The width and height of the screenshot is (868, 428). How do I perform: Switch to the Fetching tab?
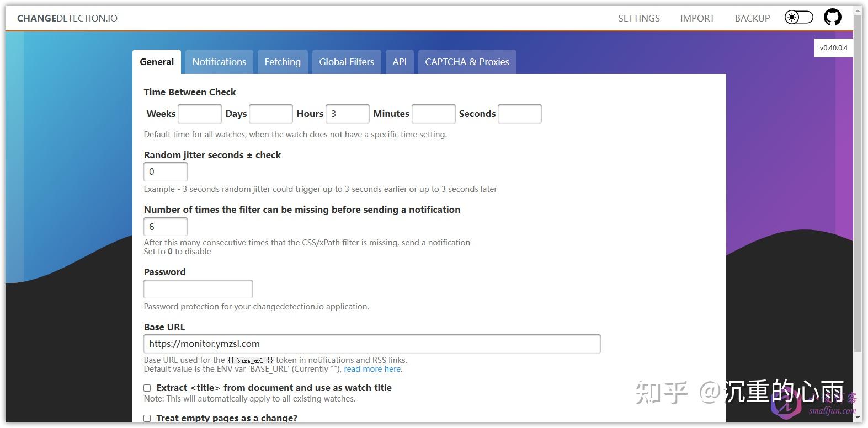(283, 62)
